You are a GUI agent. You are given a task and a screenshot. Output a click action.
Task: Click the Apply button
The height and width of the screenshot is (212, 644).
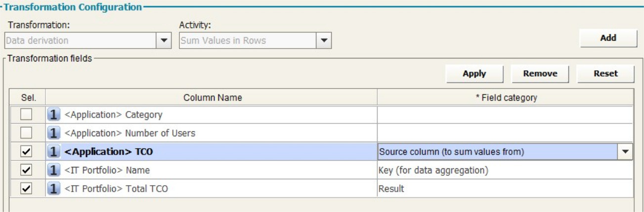474,74
